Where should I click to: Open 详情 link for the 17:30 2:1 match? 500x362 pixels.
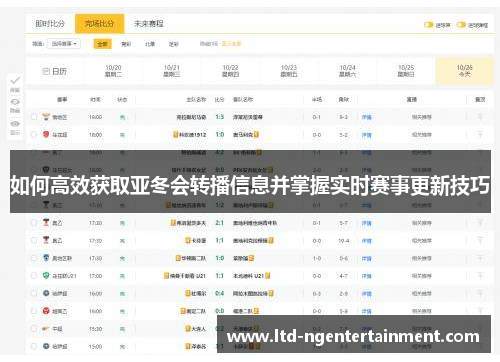pyautogui.click(x=367, y=223)
